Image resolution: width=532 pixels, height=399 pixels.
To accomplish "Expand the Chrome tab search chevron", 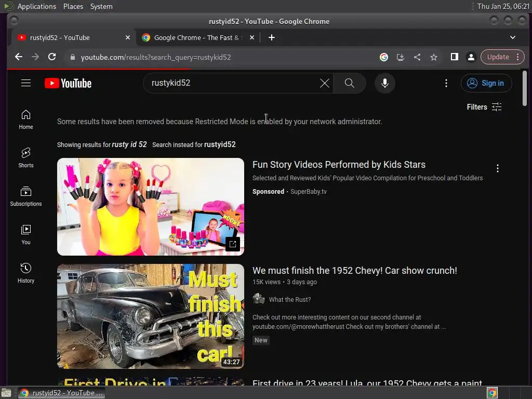I will (513, 37).
